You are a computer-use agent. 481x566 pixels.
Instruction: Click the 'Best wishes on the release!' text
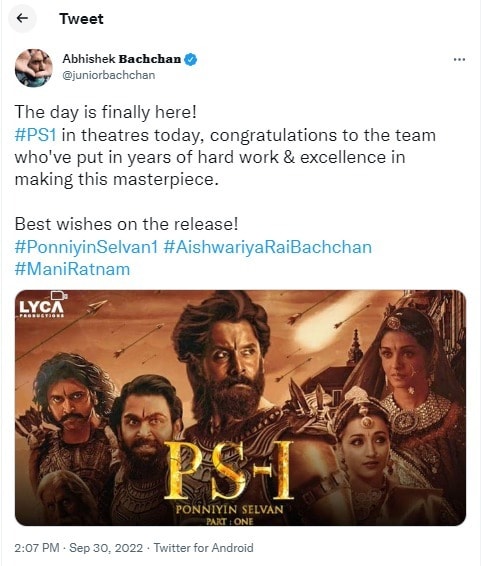coord(127,224)
